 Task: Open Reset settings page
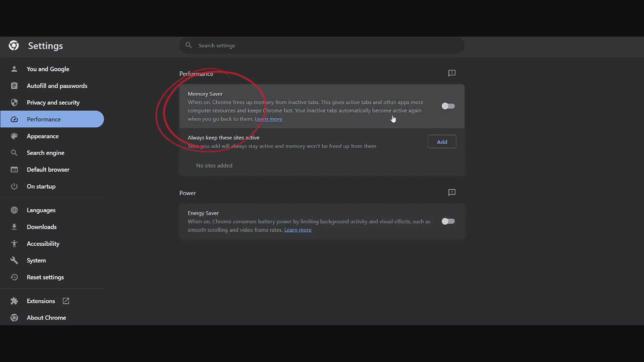tap(52, 277)
